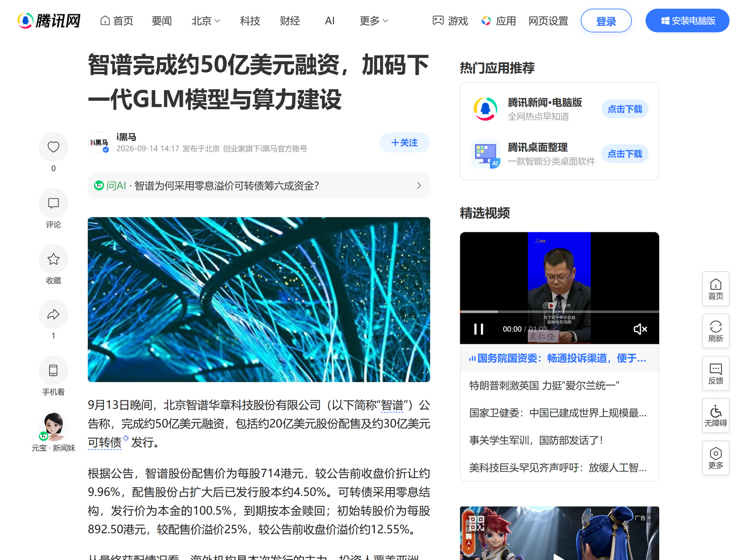Open 网页设置 page settings
The height and width of the screenshot is (560, 747).
[548, 21]
